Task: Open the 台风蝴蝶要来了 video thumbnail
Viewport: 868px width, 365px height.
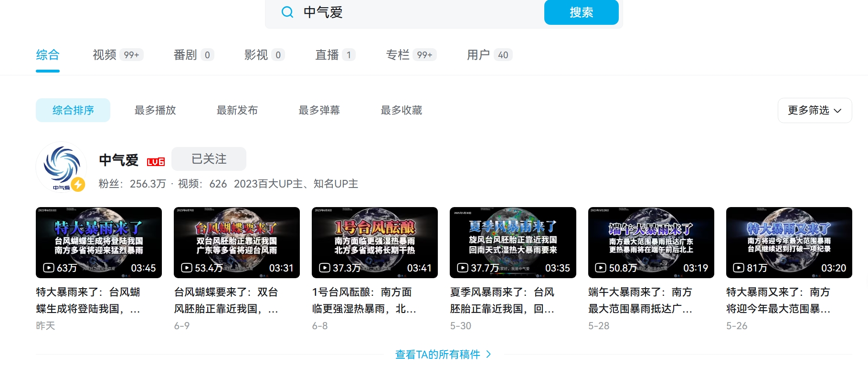Action: click(237, 242)
